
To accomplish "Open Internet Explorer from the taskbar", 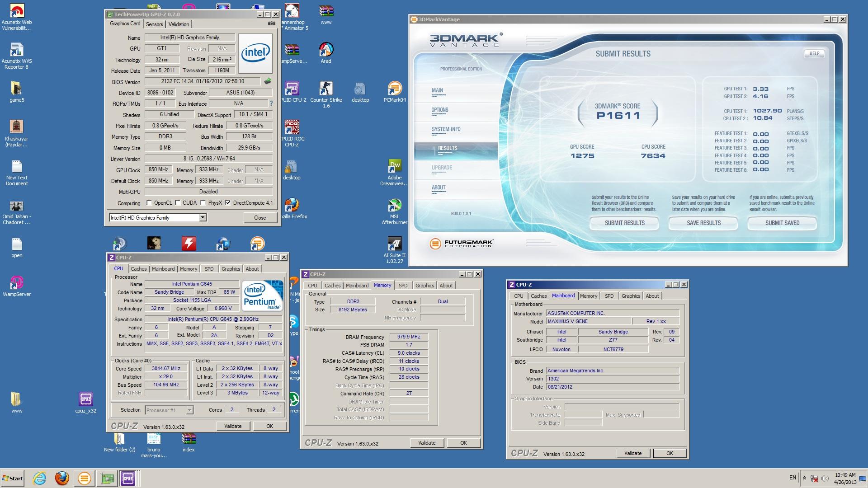I will (40, 478).
